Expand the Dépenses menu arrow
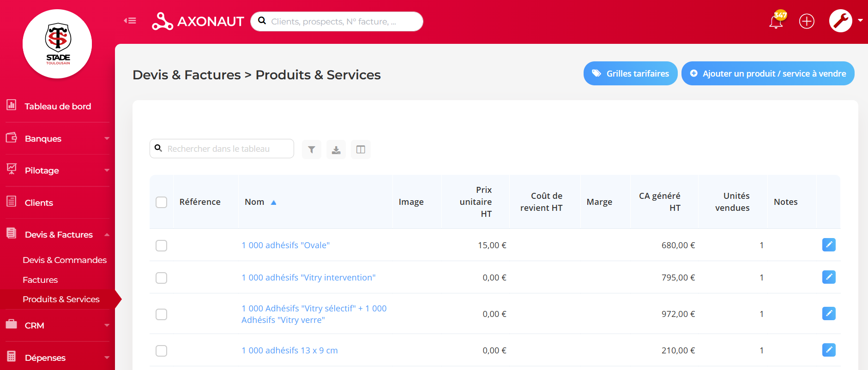This screenshot has width=868, height=370. tap(107, 358)
